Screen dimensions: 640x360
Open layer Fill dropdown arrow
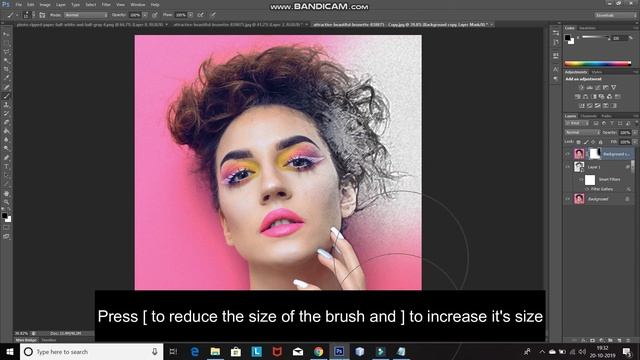634,142
